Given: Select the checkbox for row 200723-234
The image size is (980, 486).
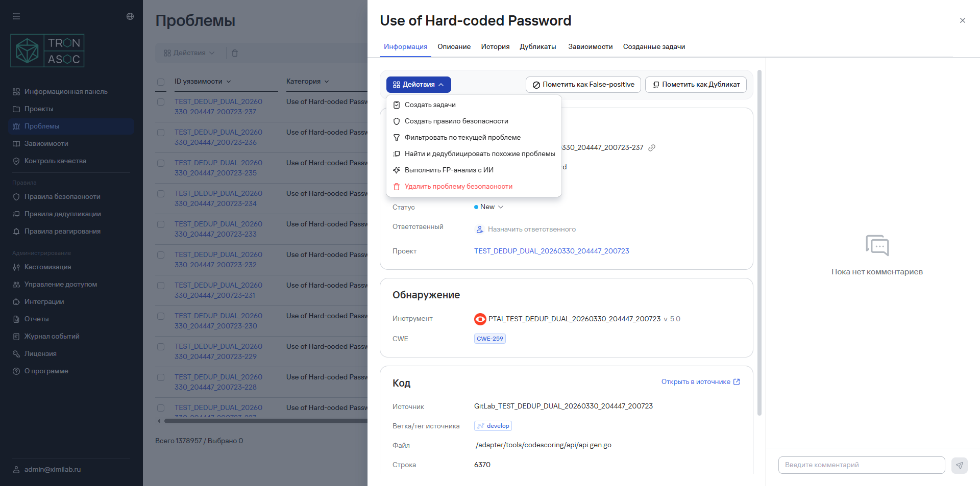Looking at the screenshot, I should pyautogui.click(x=161, y=194).
